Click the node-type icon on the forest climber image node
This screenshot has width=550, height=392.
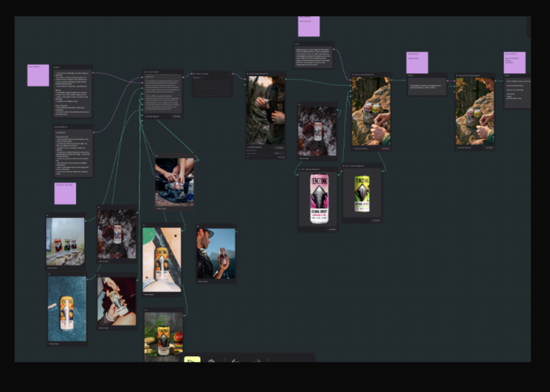click(248, 74)
